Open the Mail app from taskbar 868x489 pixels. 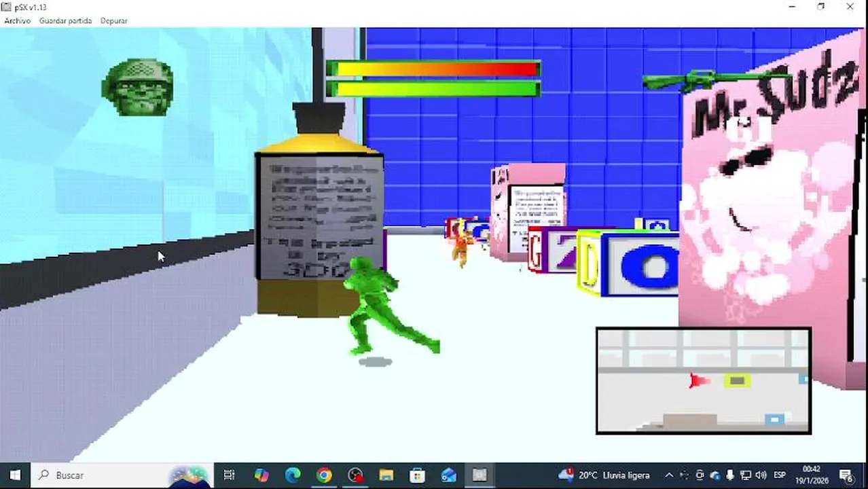coord(449,475)
